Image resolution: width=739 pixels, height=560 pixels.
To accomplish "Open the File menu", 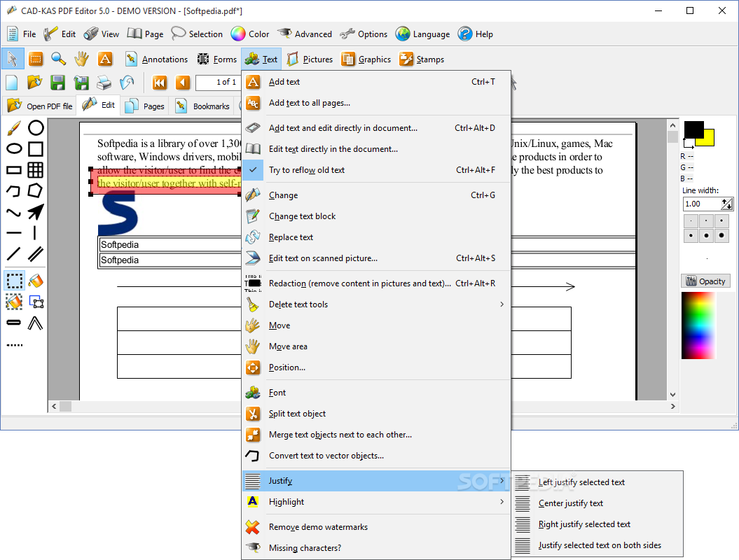I will point(22,34).
